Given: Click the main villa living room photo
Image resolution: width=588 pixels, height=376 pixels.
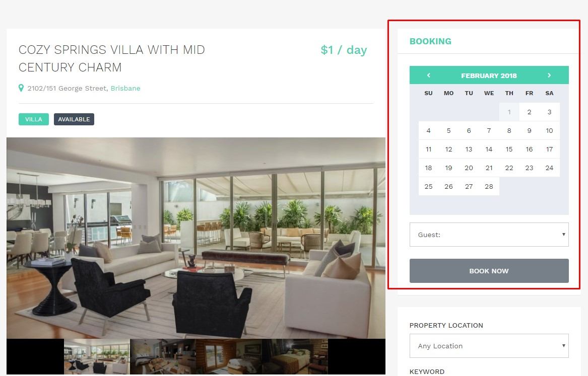Looking at the screenshot, I should tap(196, 238).
